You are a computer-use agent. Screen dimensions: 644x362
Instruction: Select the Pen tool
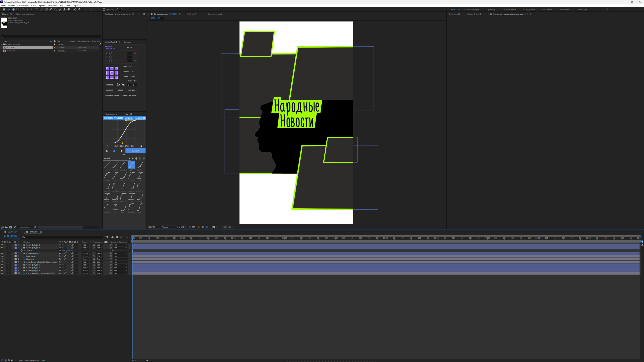pos(51,9)
